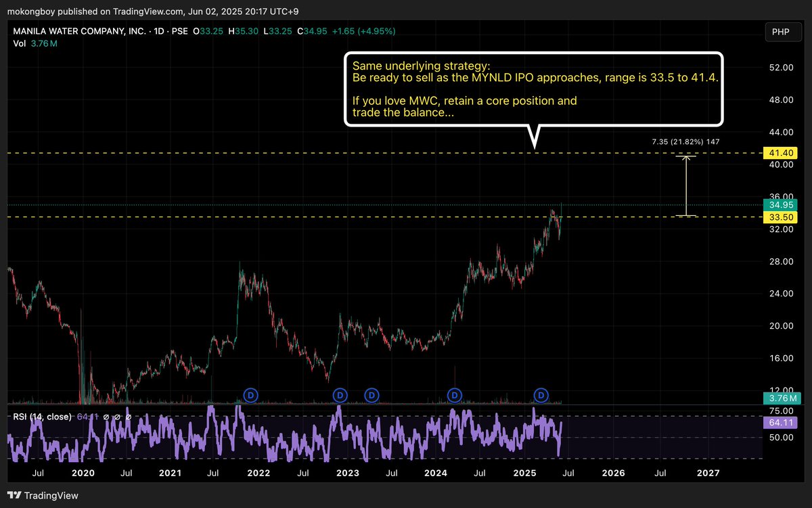This screenshot has height=508, width=812.
Task: Click the 20.00 price axis label
Action: (x=780, y=326)
